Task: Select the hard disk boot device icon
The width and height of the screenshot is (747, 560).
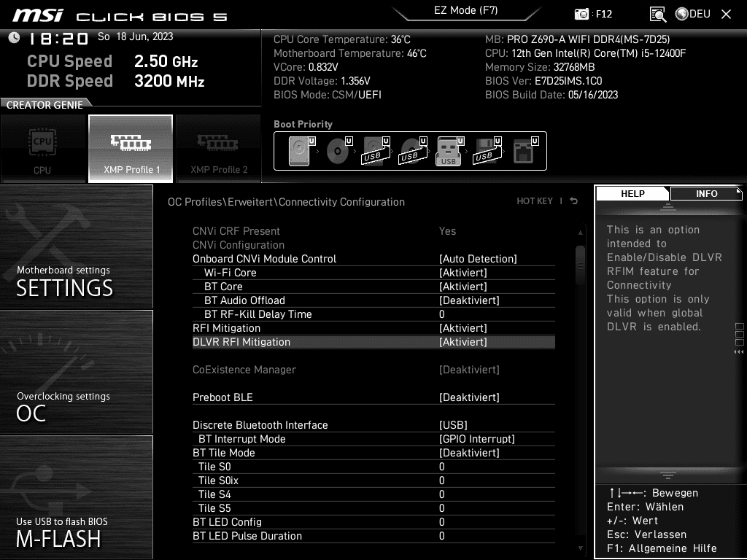Action: point(302,151)
